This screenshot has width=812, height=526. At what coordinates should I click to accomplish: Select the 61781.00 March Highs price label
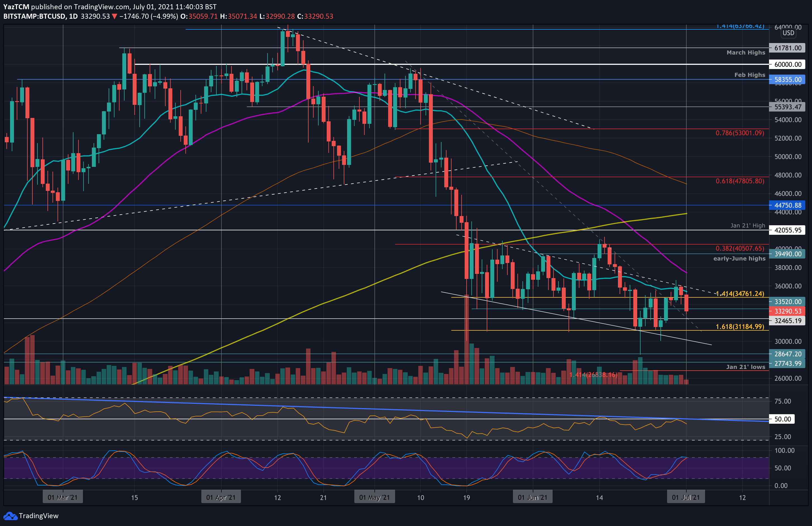tap(787, 48)
